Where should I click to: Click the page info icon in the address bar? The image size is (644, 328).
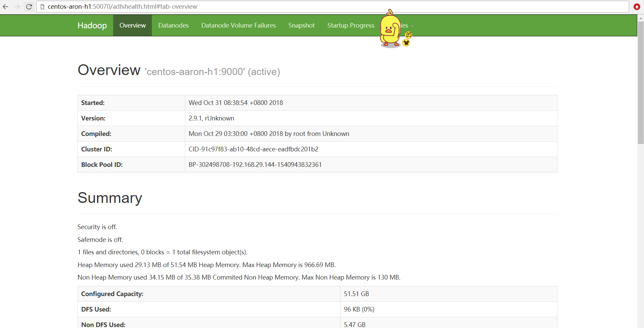(x=42, y=7)
